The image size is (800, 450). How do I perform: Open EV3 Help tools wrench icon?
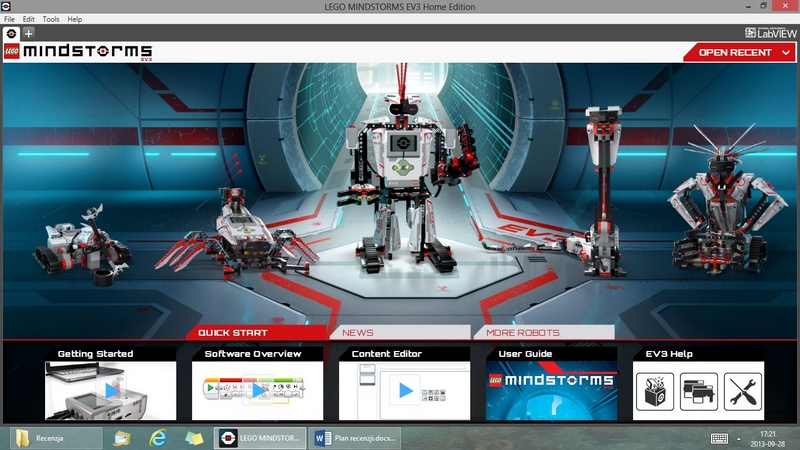click(x=743, y=392)
